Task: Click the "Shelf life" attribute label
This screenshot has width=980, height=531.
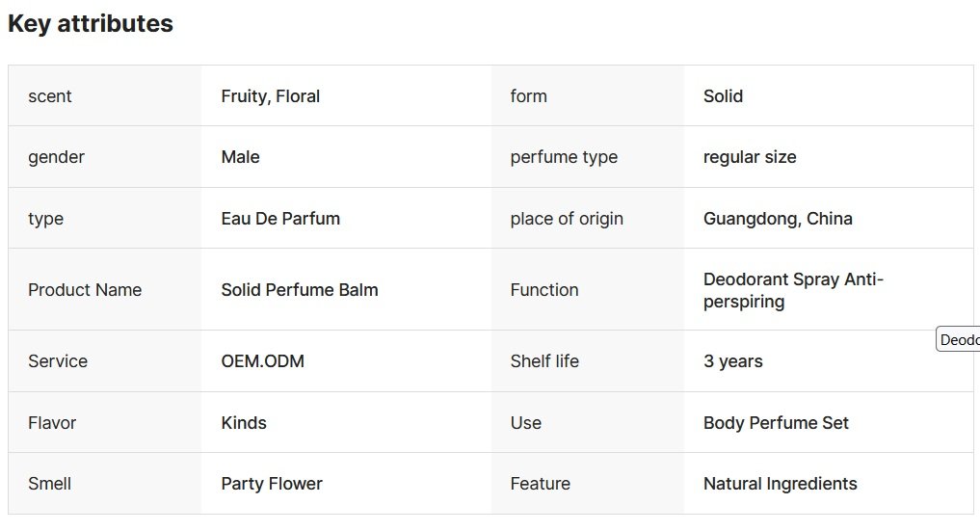Action: tap(544, 361)
